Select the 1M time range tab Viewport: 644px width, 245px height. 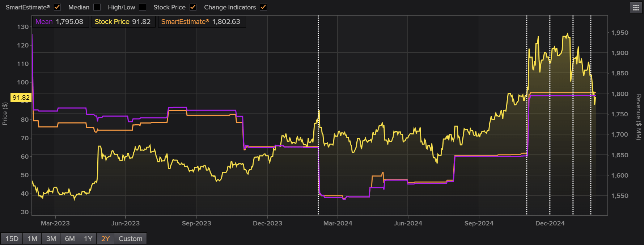pyautogui.click(x=32, y=238)
